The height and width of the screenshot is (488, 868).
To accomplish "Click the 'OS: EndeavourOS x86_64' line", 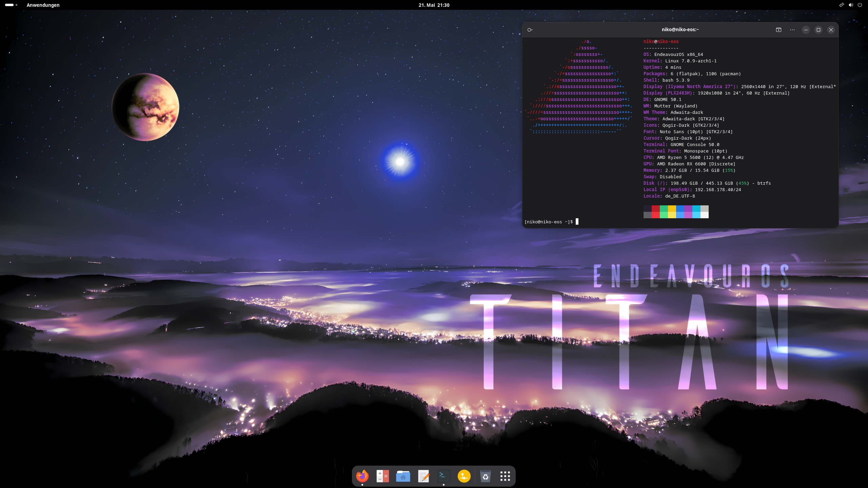I will (x=673, y=55).
